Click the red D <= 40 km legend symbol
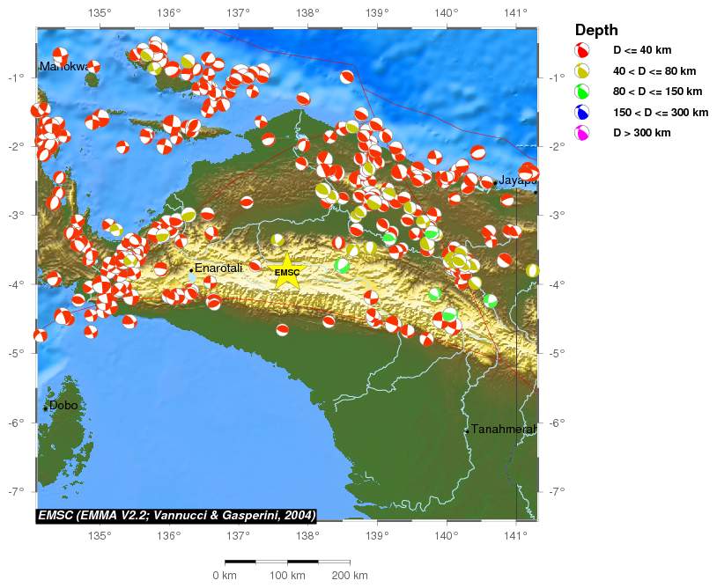Viewport: 717px width, 588px height. 582,50
